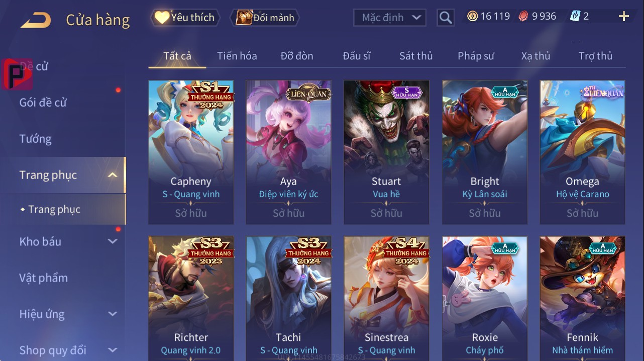Expand the Kho báu sidebar section

[113, 241]
